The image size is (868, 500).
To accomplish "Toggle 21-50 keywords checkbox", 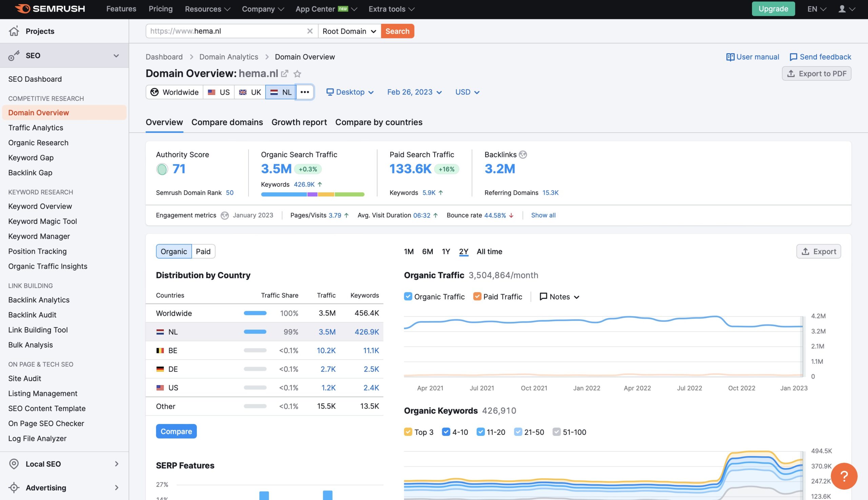I will 518,432.
